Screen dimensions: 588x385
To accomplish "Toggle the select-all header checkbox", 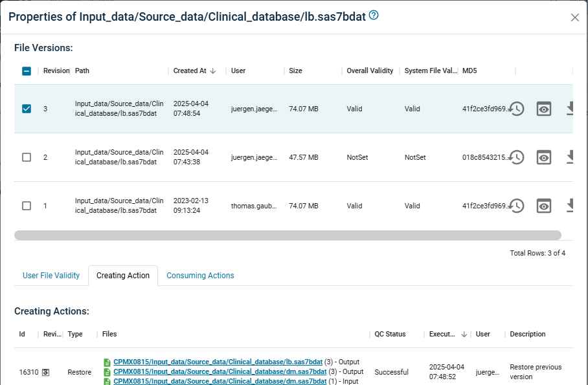I will 27,71.
